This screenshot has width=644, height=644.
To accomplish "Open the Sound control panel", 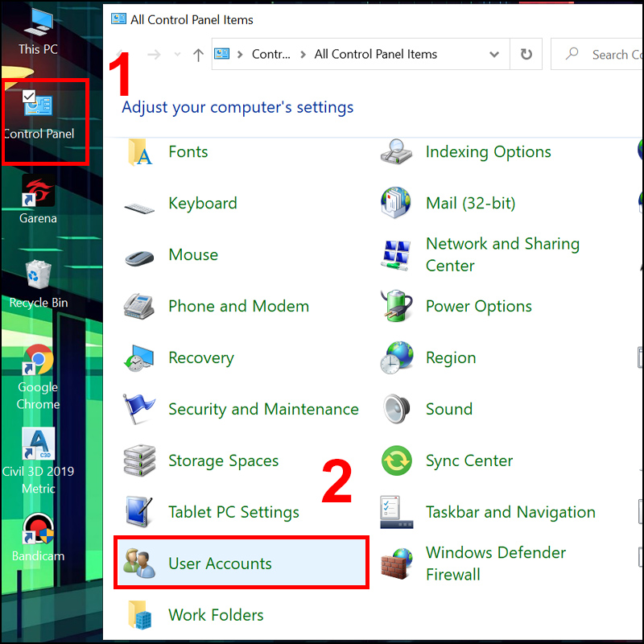I will tap(448, 409).
